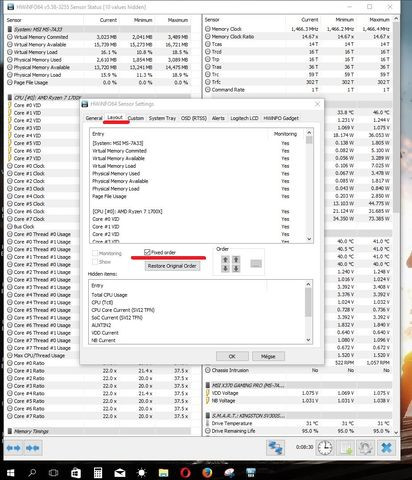The image size is (412, 480).
Task: Click scroll-down arrow of Hidden items list
Action: 308,340
